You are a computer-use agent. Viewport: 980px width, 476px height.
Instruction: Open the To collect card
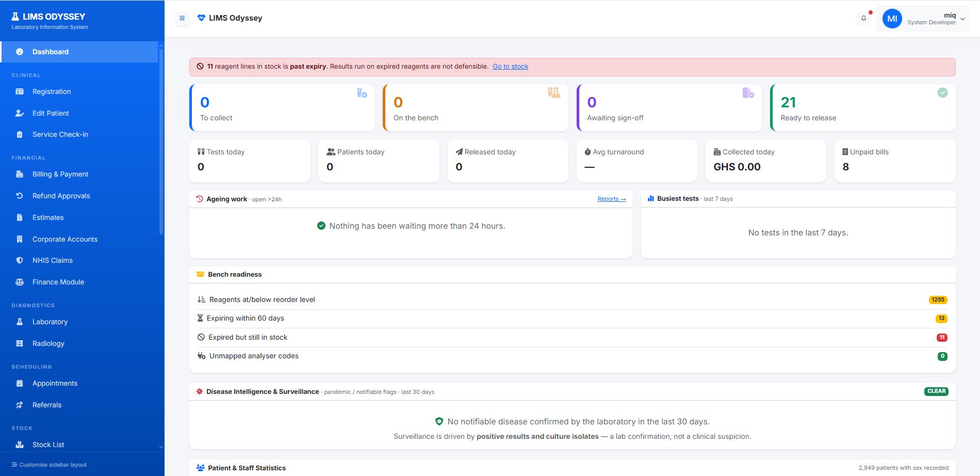[x=282, y=107]
